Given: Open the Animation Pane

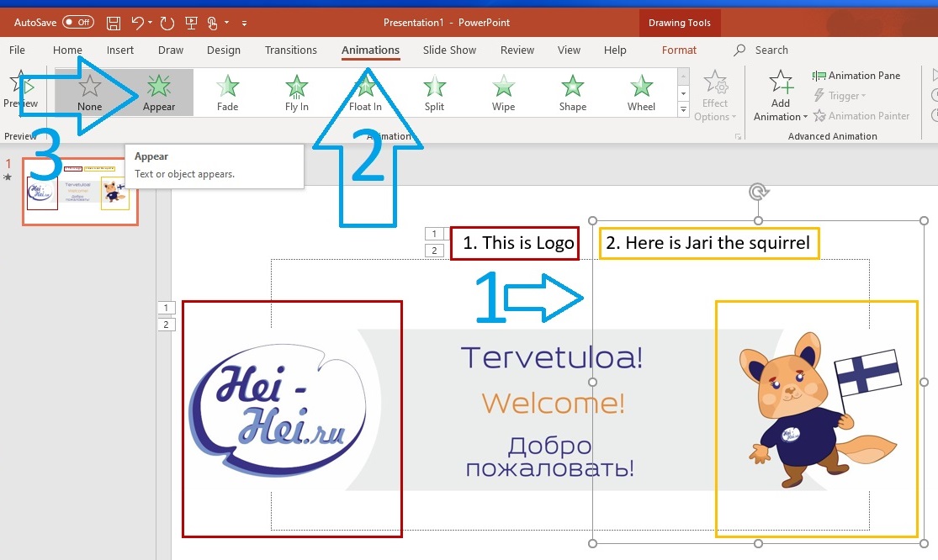Looking at the screenshot, I should 856,76.
